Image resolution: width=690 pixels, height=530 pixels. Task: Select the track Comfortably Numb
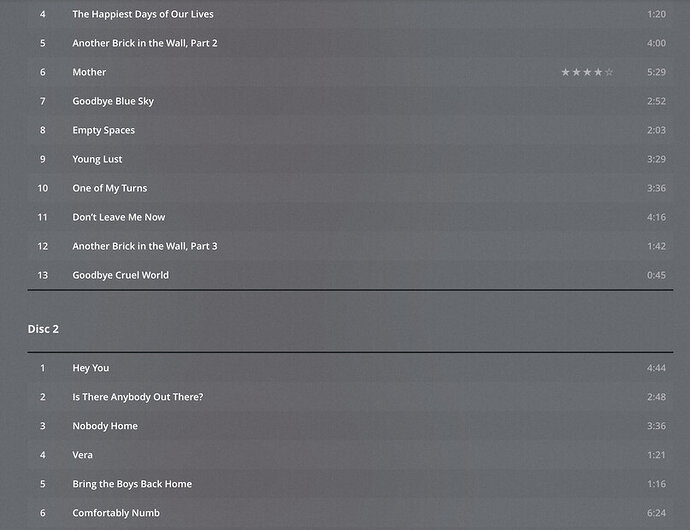point(116,513)
